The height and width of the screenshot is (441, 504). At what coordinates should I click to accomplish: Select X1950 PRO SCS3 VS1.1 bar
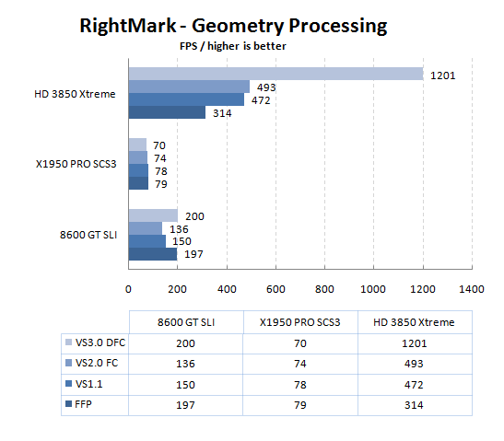(138, 170)
